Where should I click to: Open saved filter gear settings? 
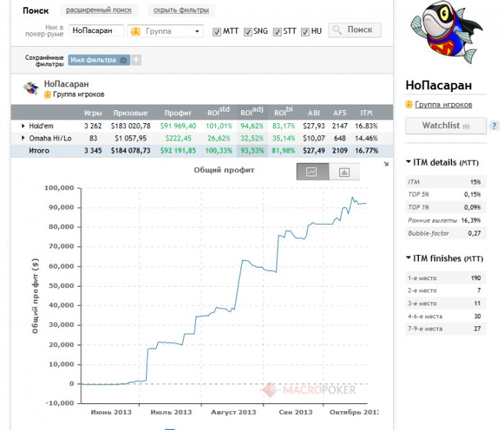click(x=123, y=60)
